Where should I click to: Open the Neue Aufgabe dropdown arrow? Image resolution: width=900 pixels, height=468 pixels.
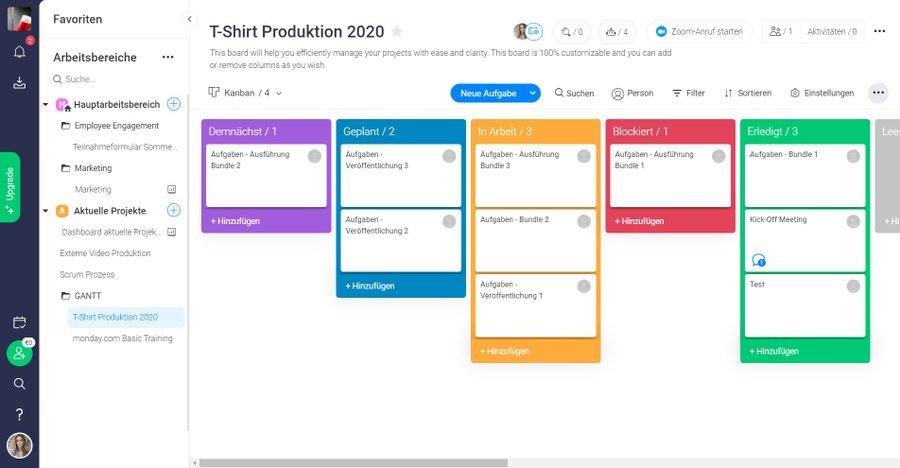pyautogui.click(x=533, y=93)
